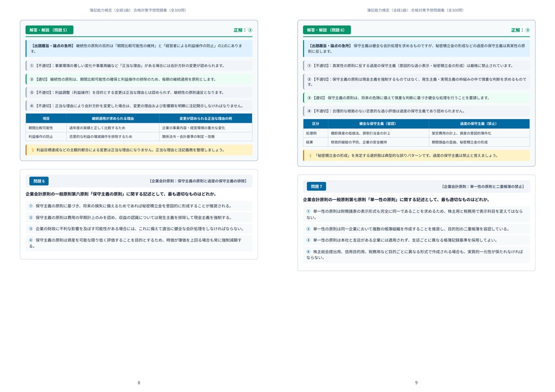Click the 健全な保守主義(容認) column header

(377, 123)
